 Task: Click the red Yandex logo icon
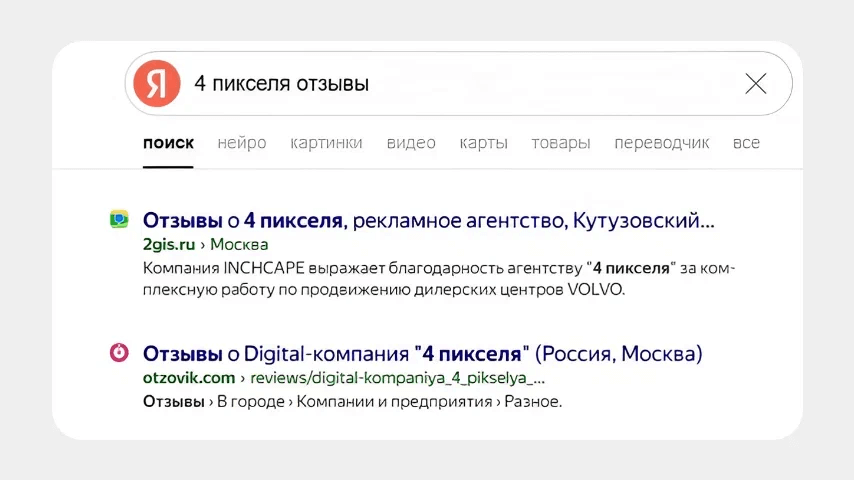click(157, 83)
